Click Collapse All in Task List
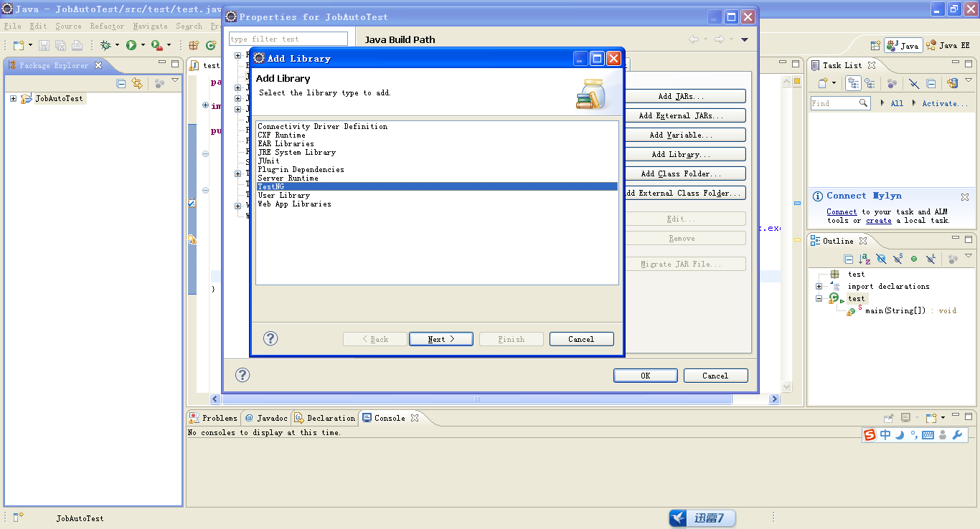Screen dimensions: 980x529 point(930,83)
